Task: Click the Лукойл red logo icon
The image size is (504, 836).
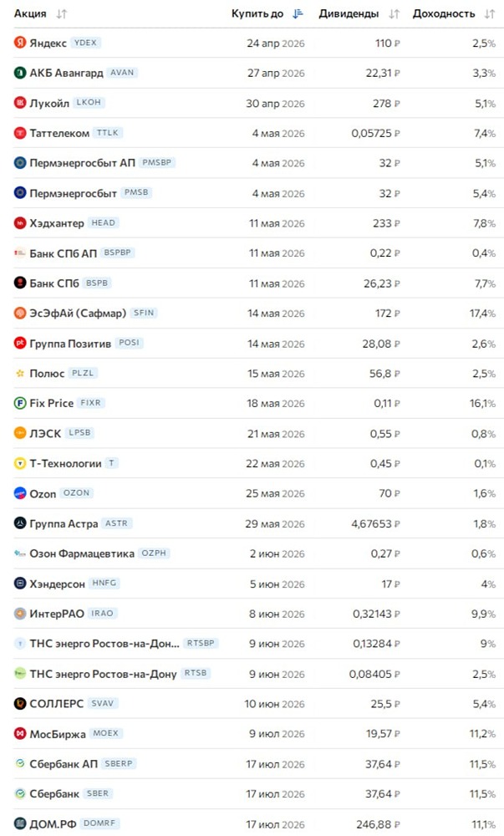Action: tap(20, 103)
